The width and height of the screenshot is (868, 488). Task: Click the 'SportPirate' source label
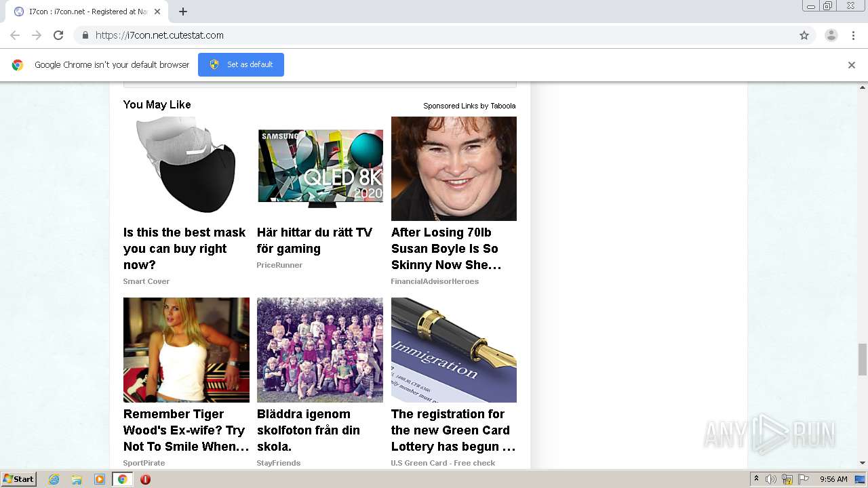(144, 463)
